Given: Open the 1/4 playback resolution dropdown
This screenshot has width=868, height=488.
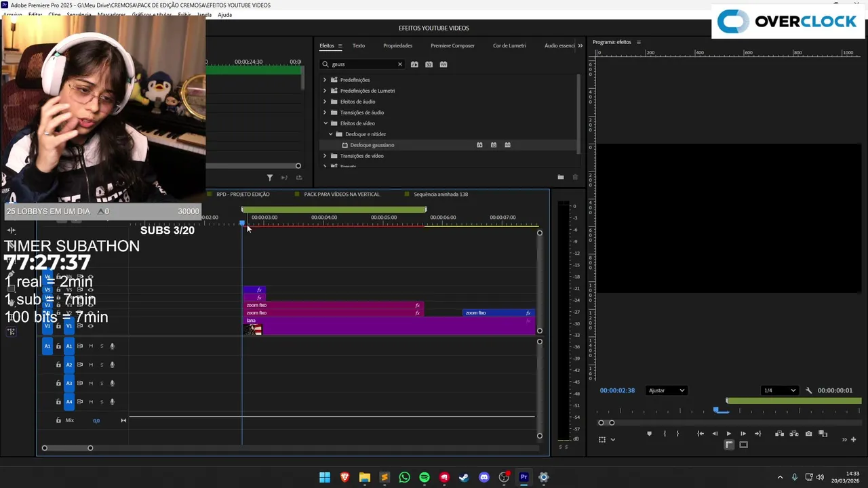Looking at the screenshot, I should point(778,390).
